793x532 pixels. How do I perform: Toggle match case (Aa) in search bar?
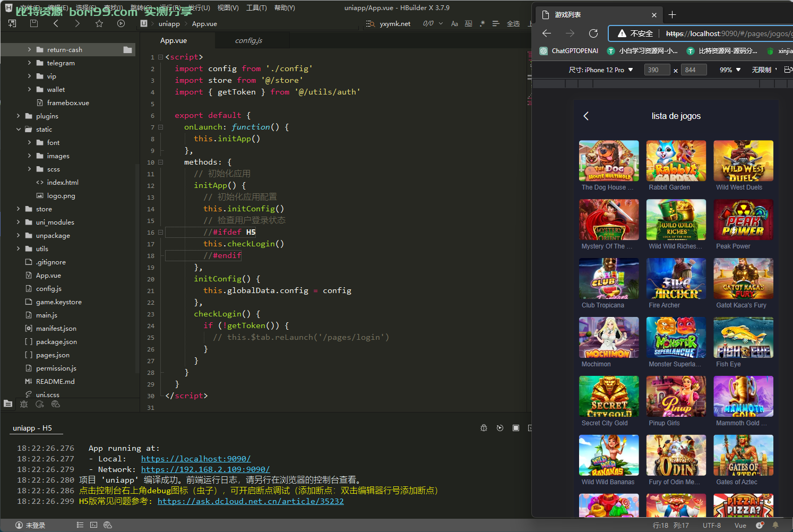pos(454,23)
